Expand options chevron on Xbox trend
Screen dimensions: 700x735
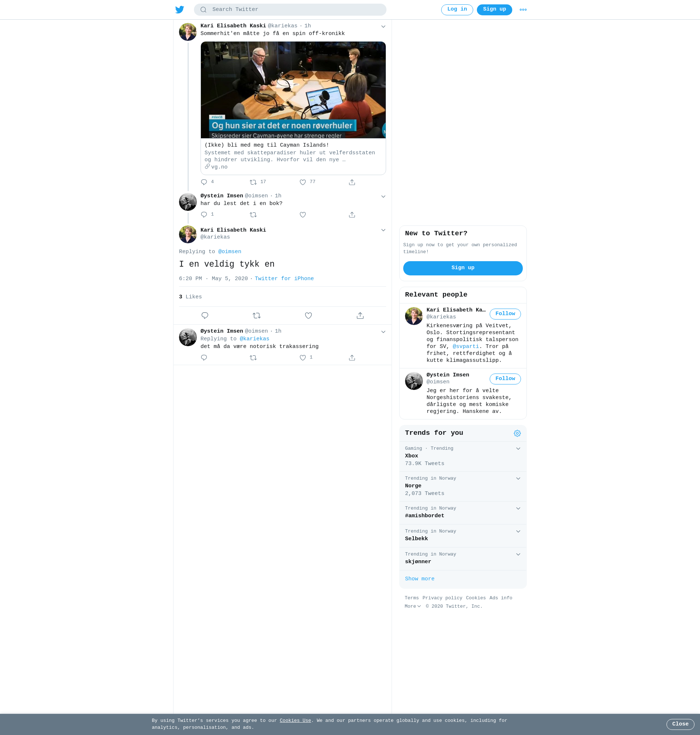tap(518, 449)
